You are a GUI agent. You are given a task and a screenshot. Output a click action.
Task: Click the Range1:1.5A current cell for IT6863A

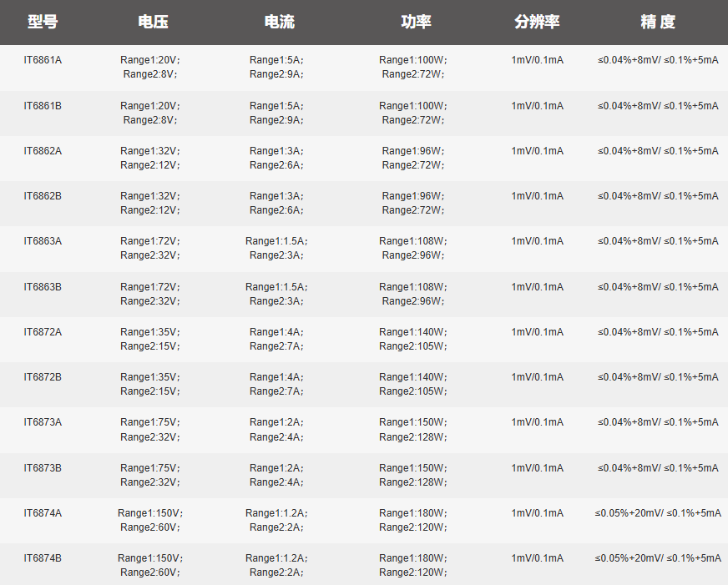pos(276,241)
